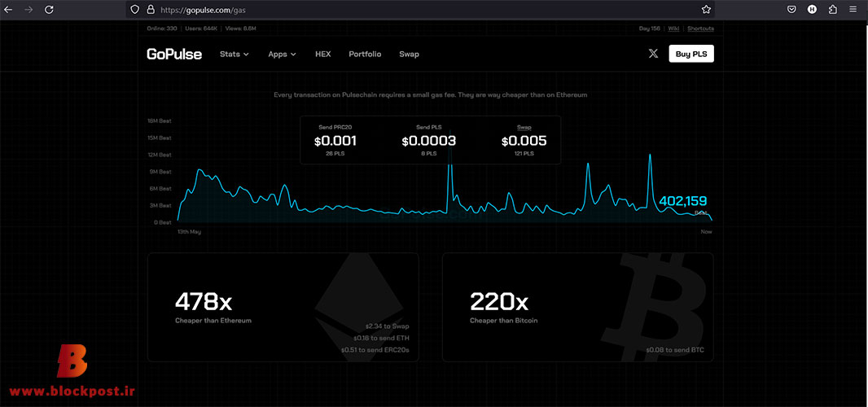The width and height of the screenshot is (868, 407).
Task: Open the Wiki link
Action: point(673,28)
